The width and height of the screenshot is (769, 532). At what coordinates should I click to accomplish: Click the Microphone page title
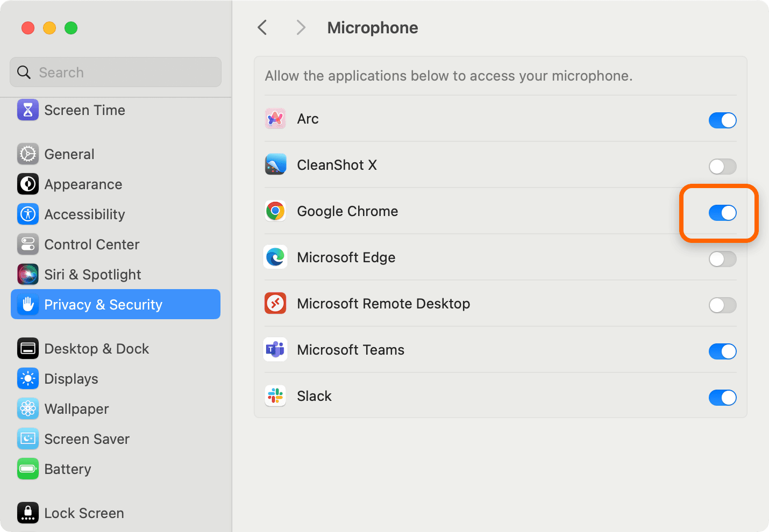tap(373, 28)
